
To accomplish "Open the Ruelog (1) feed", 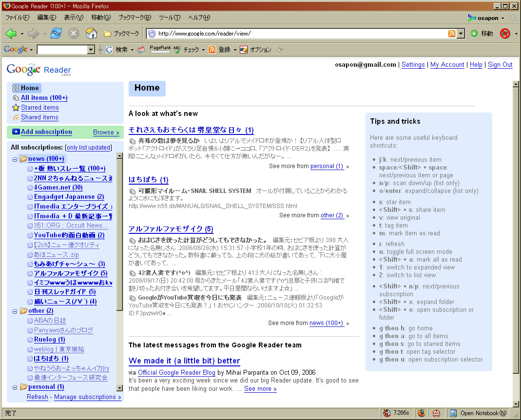I will pyautogui.click(x=50, y=340).
